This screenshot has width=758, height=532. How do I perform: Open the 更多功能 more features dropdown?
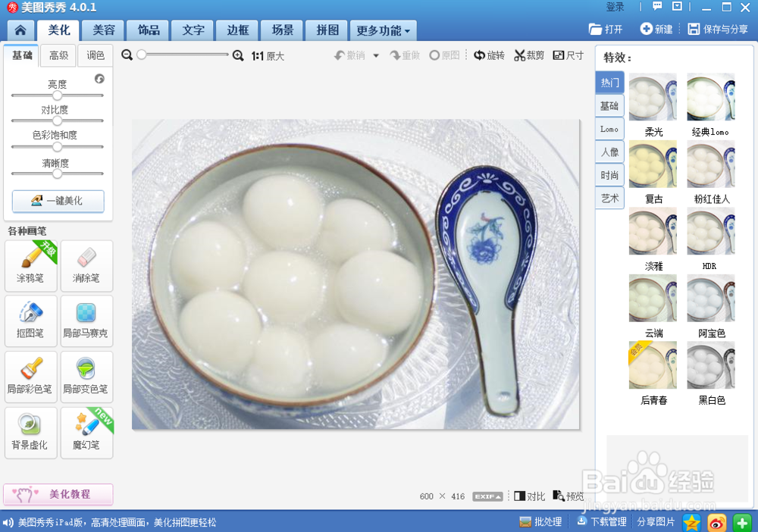(384, 30)
